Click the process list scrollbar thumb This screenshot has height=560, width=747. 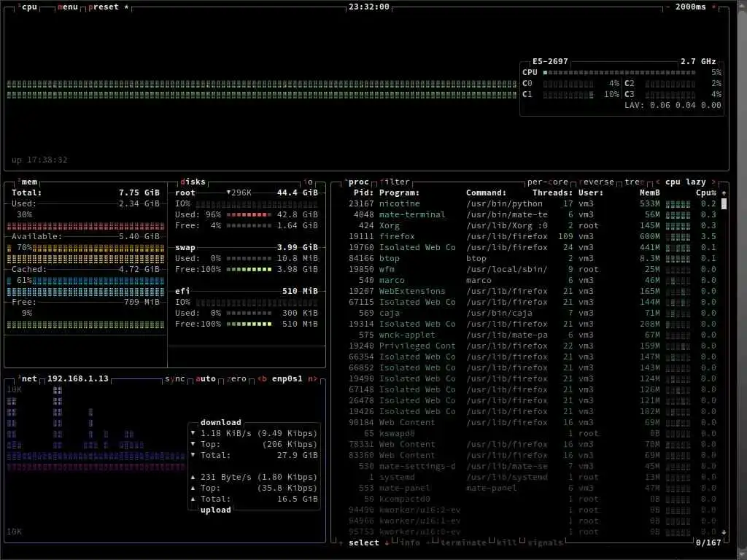[x=724, y=204]
